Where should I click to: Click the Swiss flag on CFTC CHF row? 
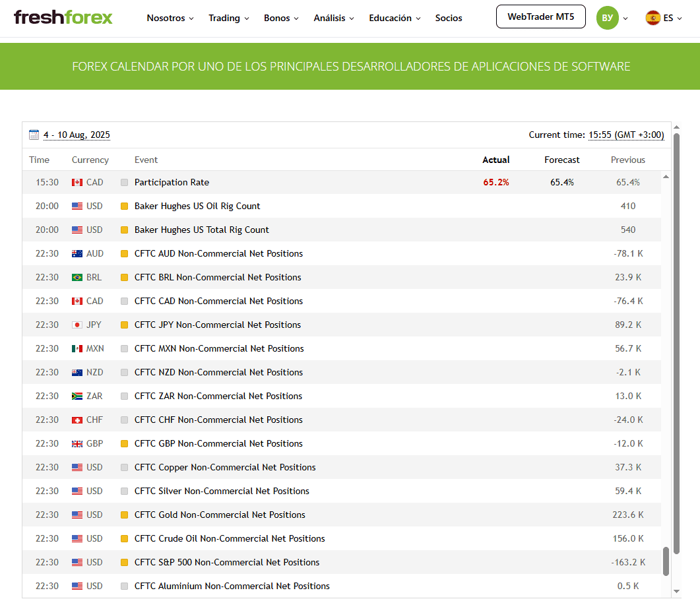[x=77, y=420]
